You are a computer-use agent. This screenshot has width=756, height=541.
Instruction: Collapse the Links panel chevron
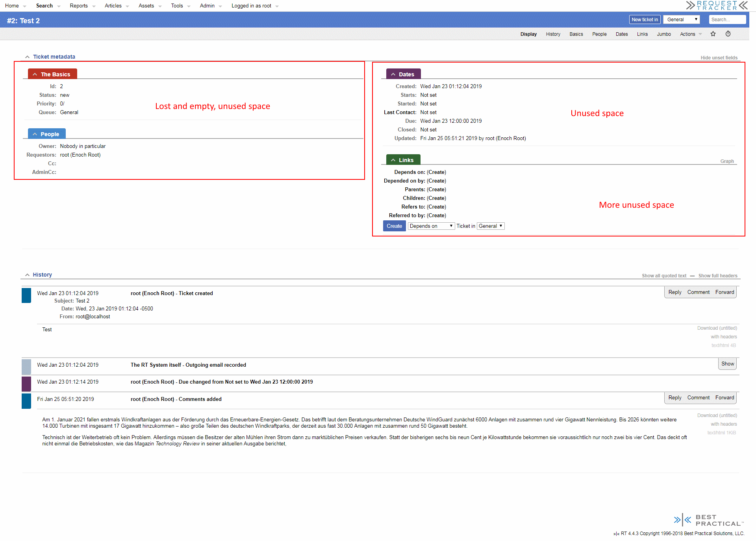[393, 160]
